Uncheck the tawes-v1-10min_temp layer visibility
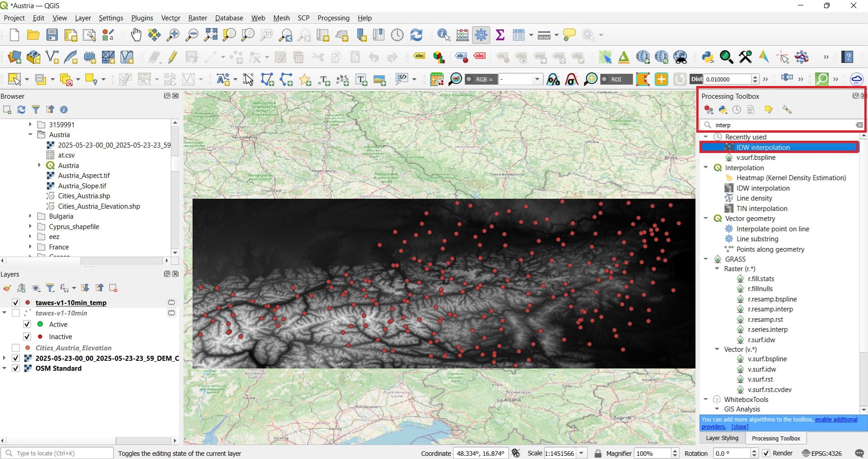Image resolution: width=868 pixels, height=459 pixels. click(16, 302)
